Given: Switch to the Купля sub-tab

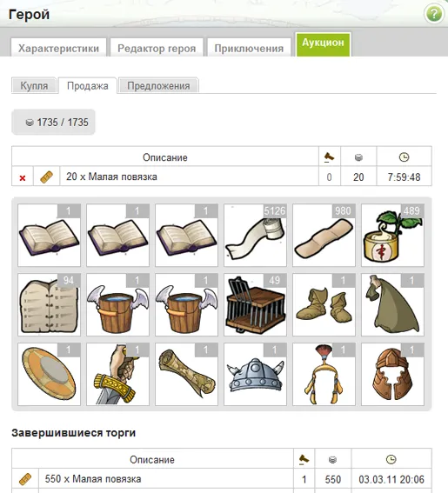Looking at the screenshot, I should 34,85.
